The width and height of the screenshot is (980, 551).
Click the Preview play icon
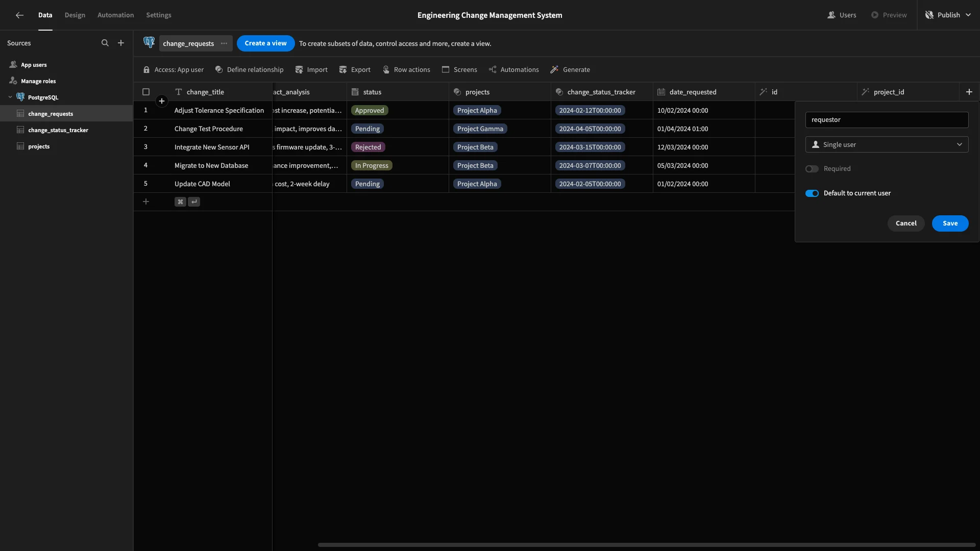tap(875, 15)
